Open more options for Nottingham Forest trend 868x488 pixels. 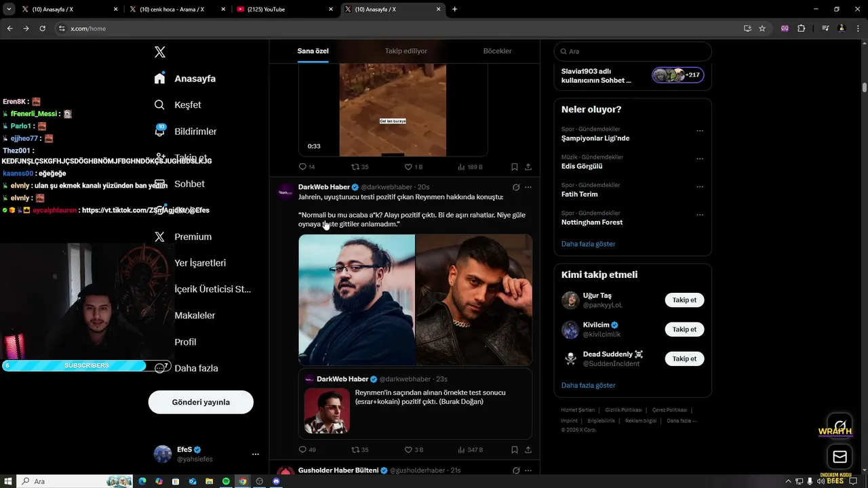point(700,215)
